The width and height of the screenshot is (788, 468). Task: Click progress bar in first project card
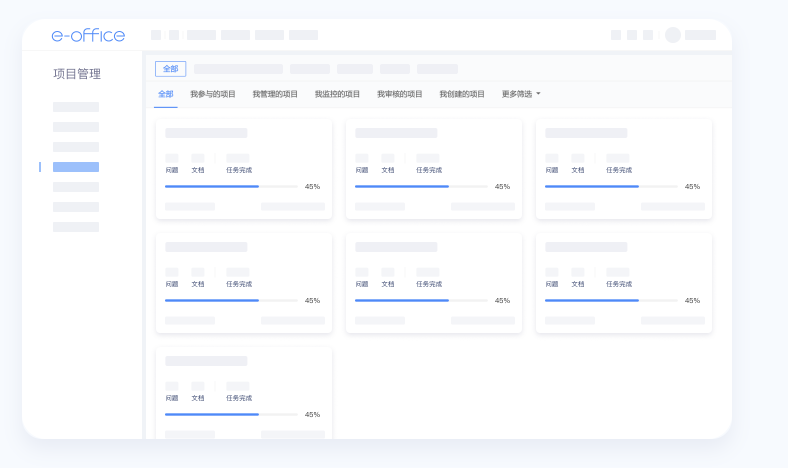coord(231,186)
